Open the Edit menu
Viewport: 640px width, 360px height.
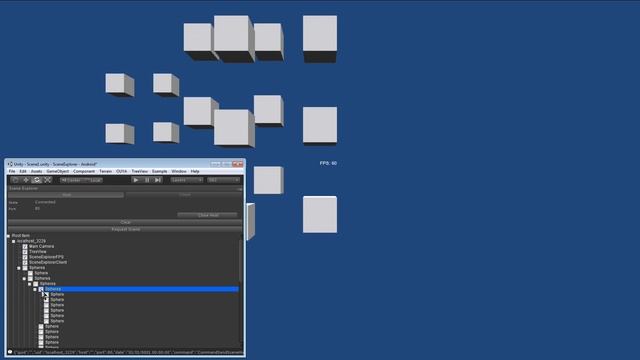(x=23, y=171)
